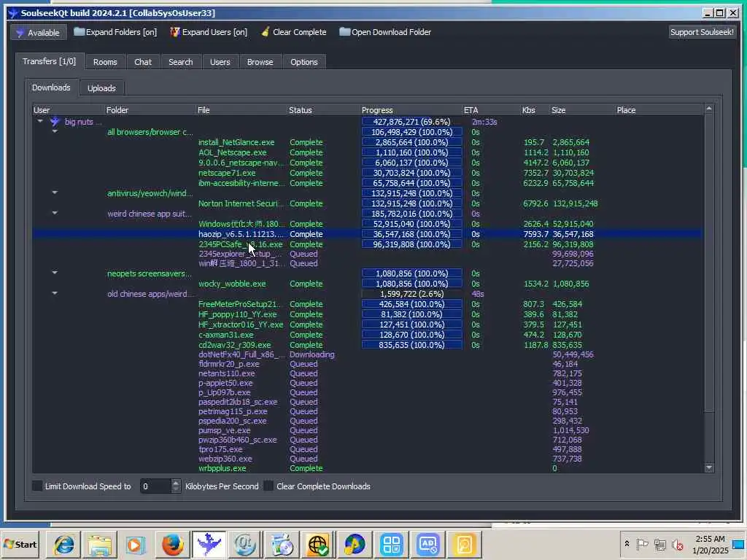Open Internet Explorer from taskbar
This screenshot has width=747, height=560.
pos(63,544)
